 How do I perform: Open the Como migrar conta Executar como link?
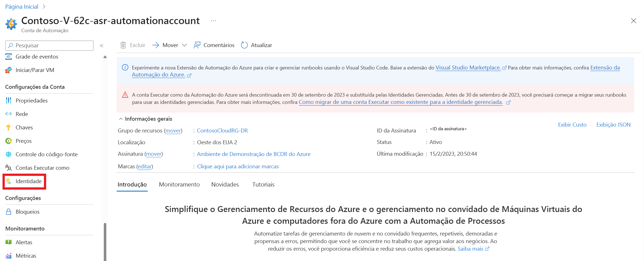coord(401,102)
